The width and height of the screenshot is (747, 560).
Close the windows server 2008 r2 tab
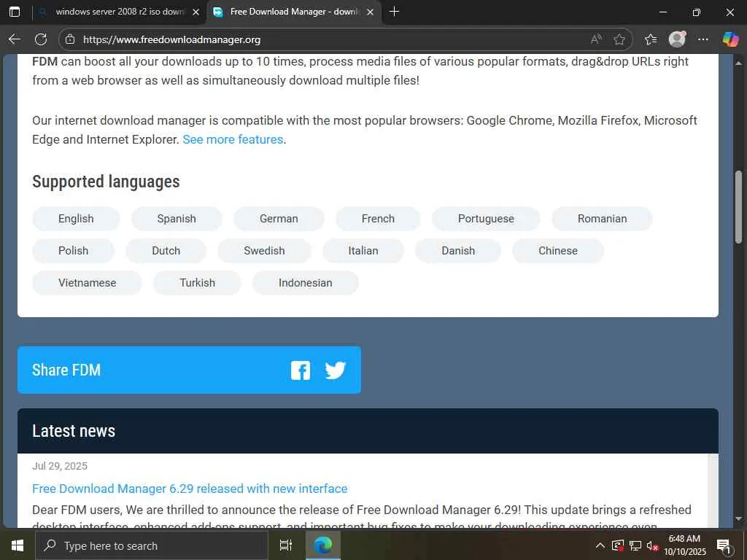(x=196, y=12)
